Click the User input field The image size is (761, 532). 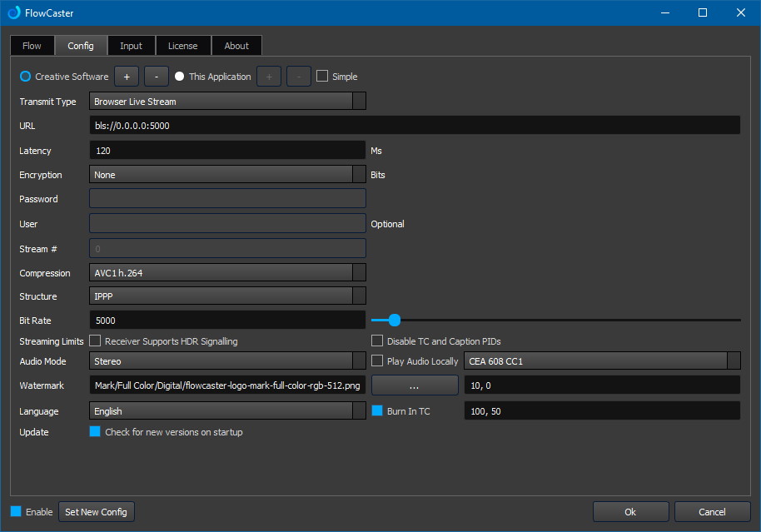(227, 223)
